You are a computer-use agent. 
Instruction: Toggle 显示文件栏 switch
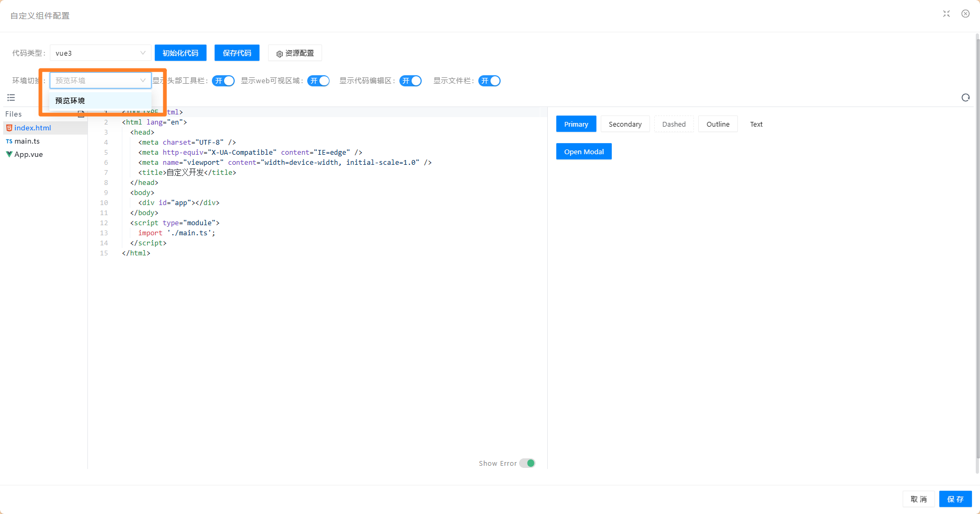click(489, 81)
